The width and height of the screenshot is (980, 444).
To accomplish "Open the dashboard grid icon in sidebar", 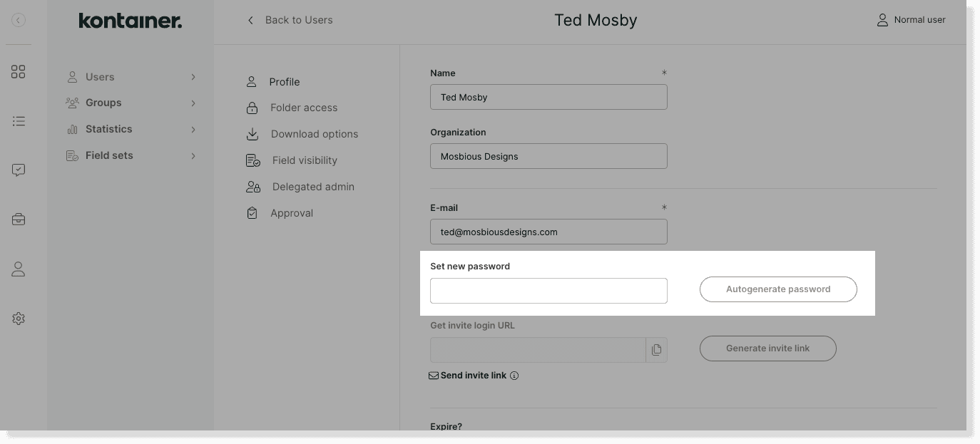I will pos(19,71).
